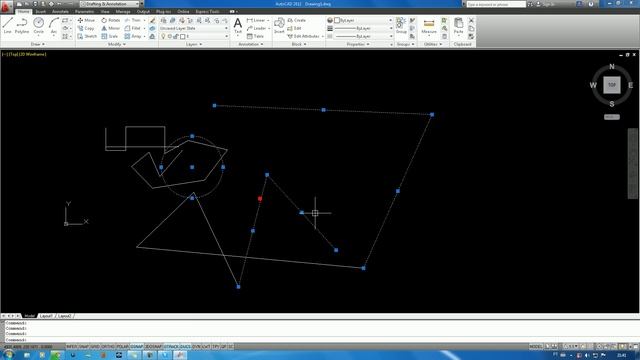Switch to the Manage ribbon tab

coord(123,11)
